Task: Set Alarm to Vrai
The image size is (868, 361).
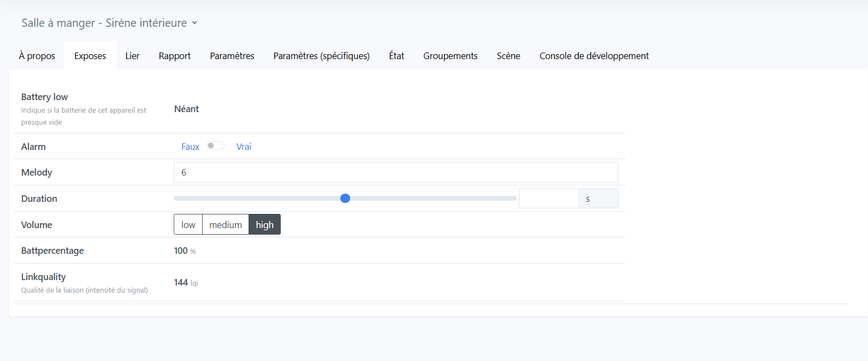Action: 244,147
